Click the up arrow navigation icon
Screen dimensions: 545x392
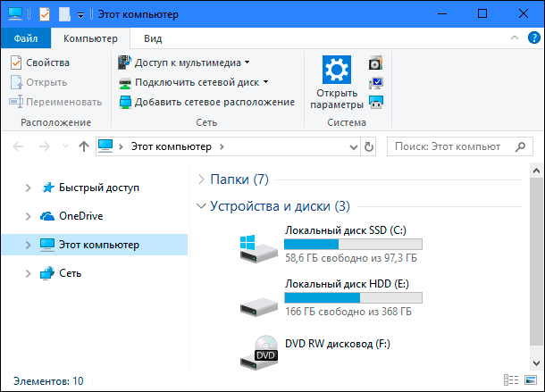click(83, 146)
